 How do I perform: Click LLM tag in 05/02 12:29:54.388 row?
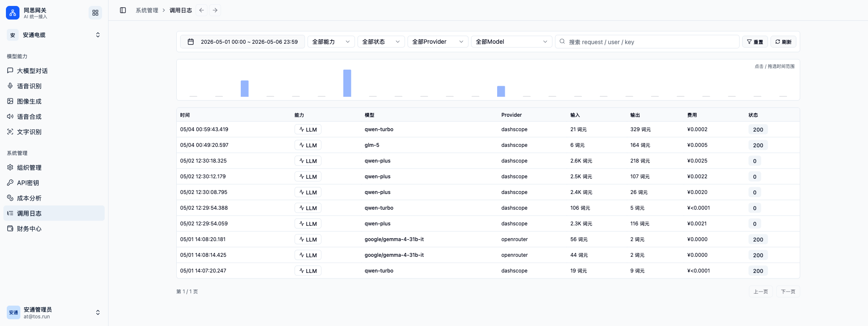coord(308,208)
